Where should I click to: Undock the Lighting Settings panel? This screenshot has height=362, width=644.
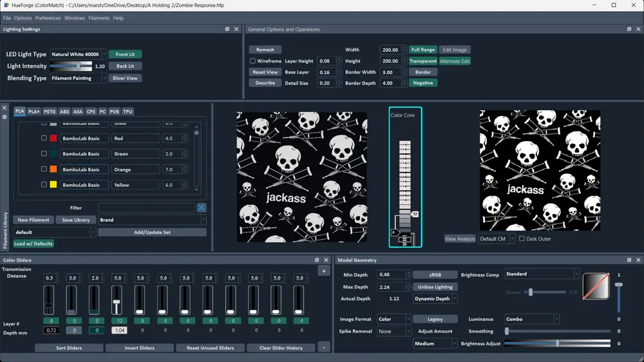(x=227, y=29)
